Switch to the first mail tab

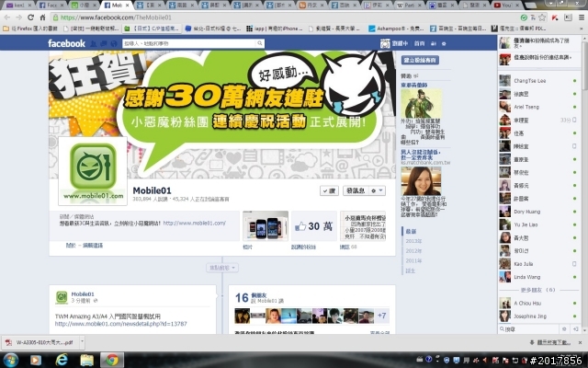point(17,6)
